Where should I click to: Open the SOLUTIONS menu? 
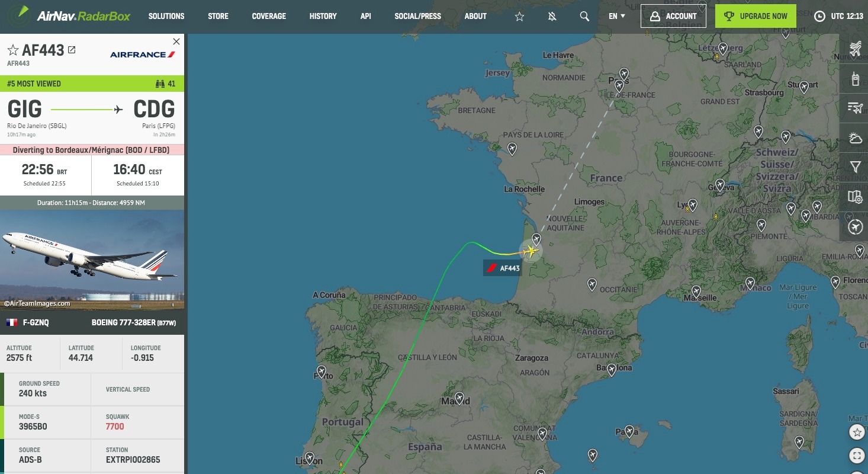click(x=166, y=17)
